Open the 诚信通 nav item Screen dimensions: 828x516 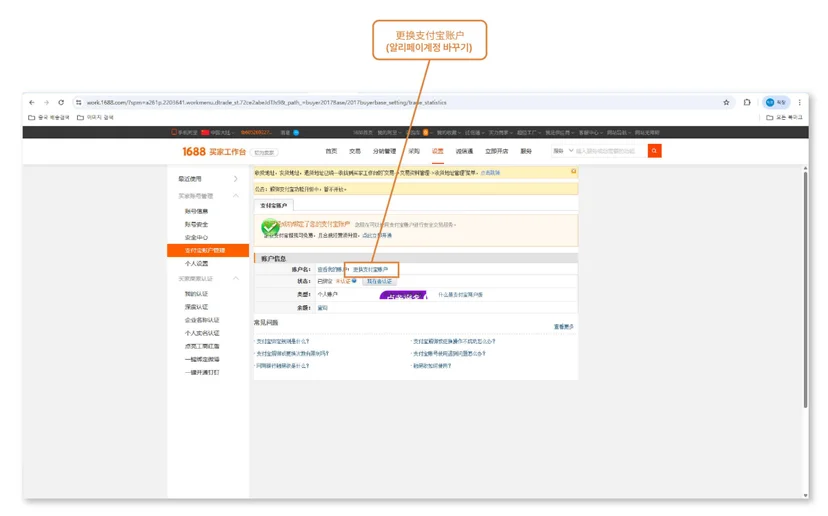coord(464,151)
